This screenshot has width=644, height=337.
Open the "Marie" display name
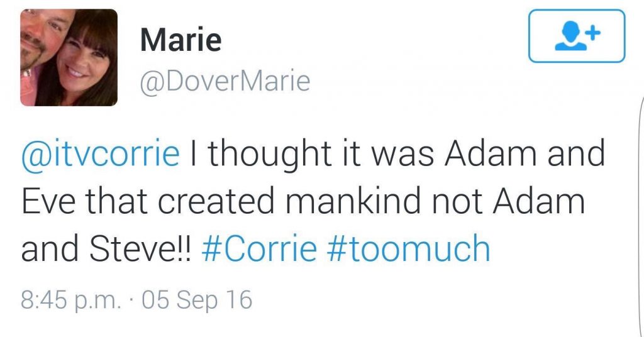point(180,40)
